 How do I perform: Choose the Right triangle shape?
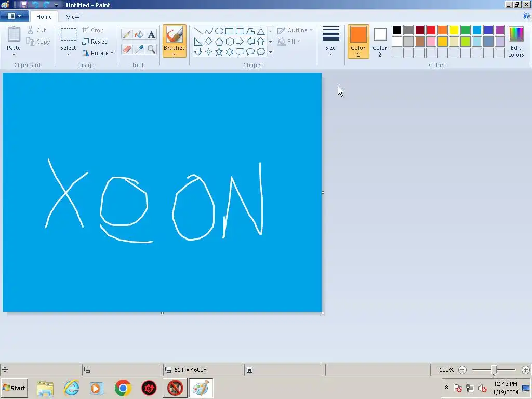[198, 42]
